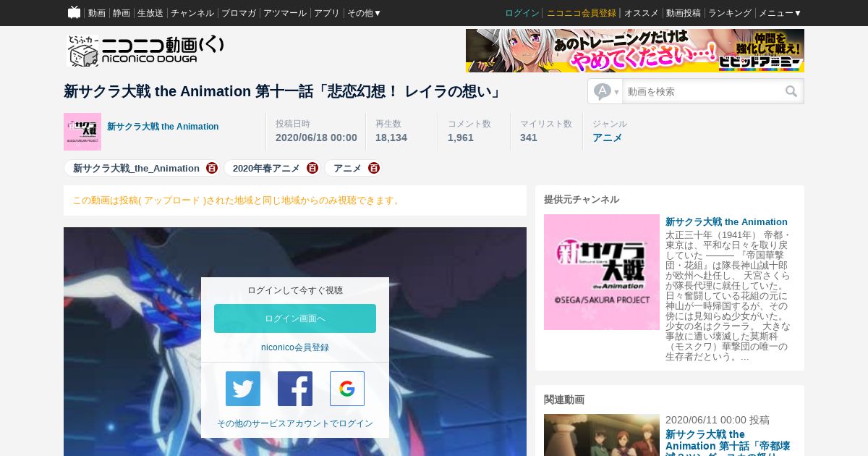
Task: Click the comment count 1,961
Action: pyautogui.click(x=461, y=138)
